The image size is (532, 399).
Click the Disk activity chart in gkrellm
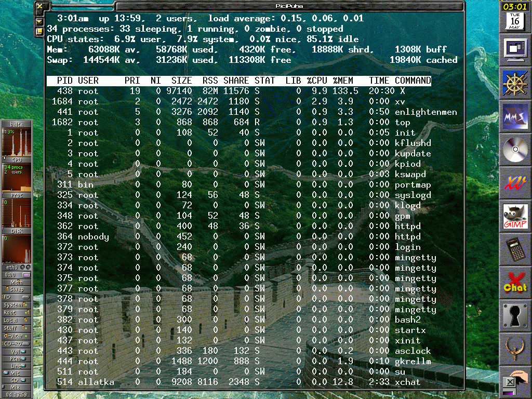click(17, 214)
